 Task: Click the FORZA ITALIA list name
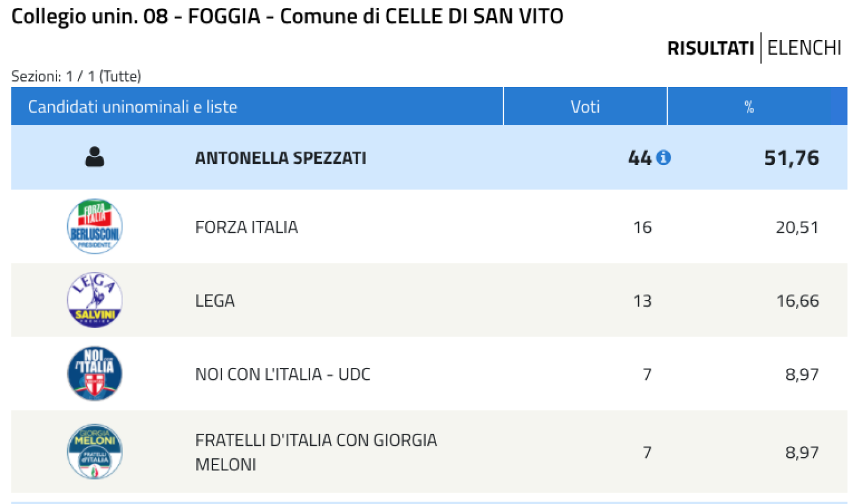(x=247, y=227)
